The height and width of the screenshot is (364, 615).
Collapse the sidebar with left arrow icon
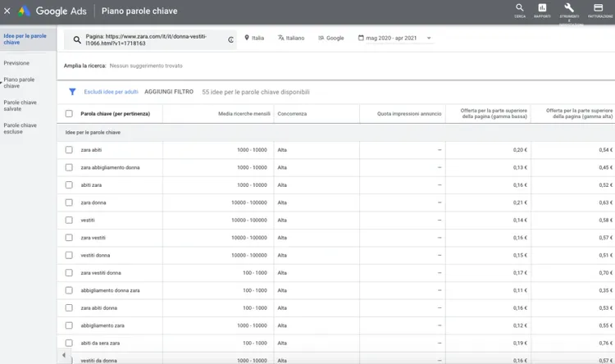64,355
